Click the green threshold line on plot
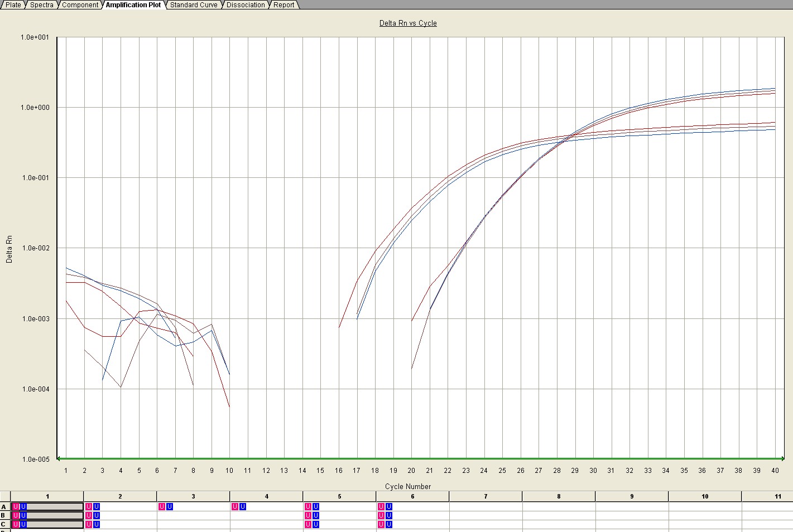The image size is (793, 532). coord(420,458)
